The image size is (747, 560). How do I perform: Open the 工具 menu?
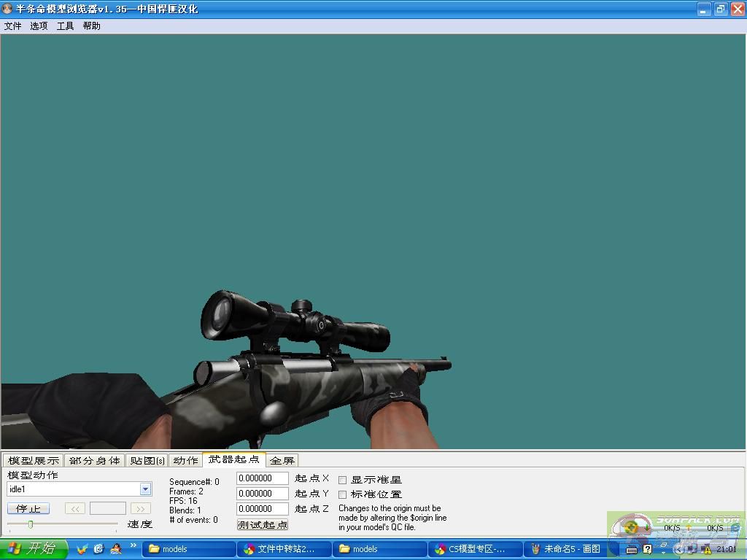(65, 26)
